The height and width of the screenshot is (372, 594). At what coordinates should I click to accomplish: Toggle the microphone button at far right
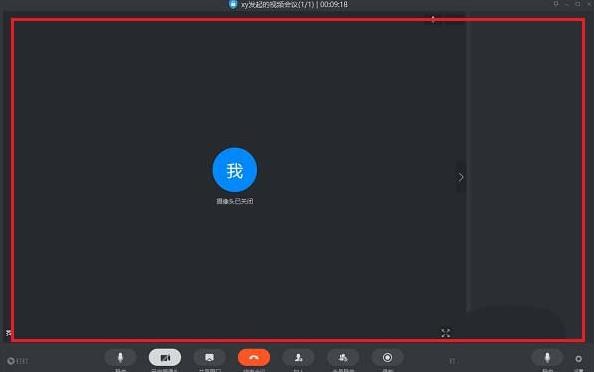547,357
